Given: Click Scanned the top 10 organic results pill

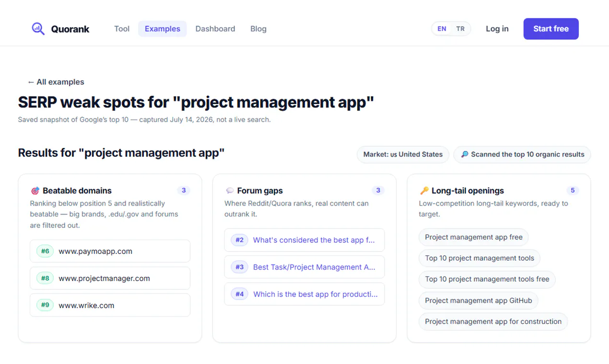Looking at the screenshot, I should 522,154.
